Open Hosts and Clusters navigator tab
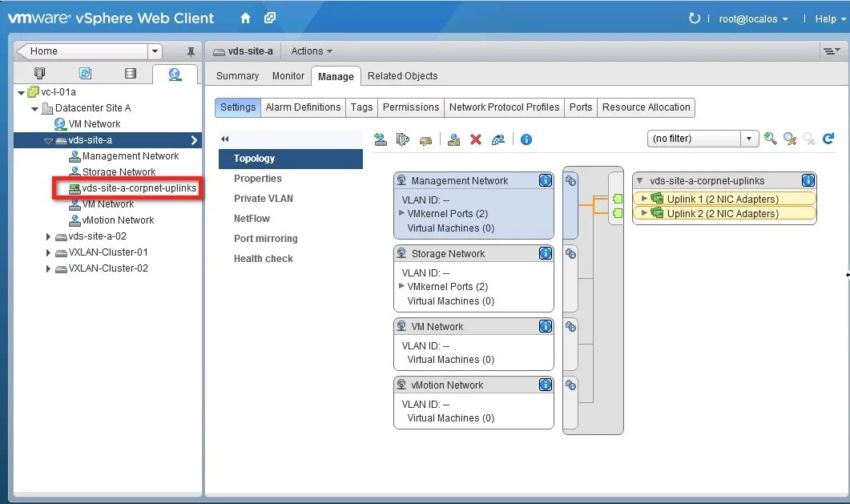The height and width of the screenshot is (504, 850). 39,73
